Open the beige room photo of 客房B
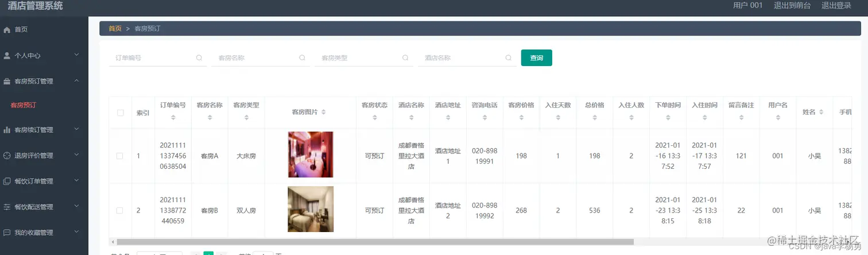This screenshot has height=255, width=868. (311, 209)
